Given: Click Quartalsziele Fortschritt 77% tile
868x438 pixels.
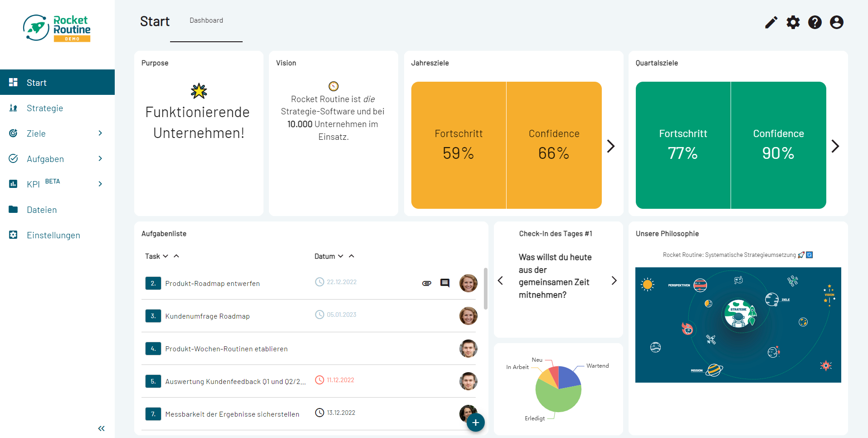Looking at the screenshot, I should [x=683, y=145].
